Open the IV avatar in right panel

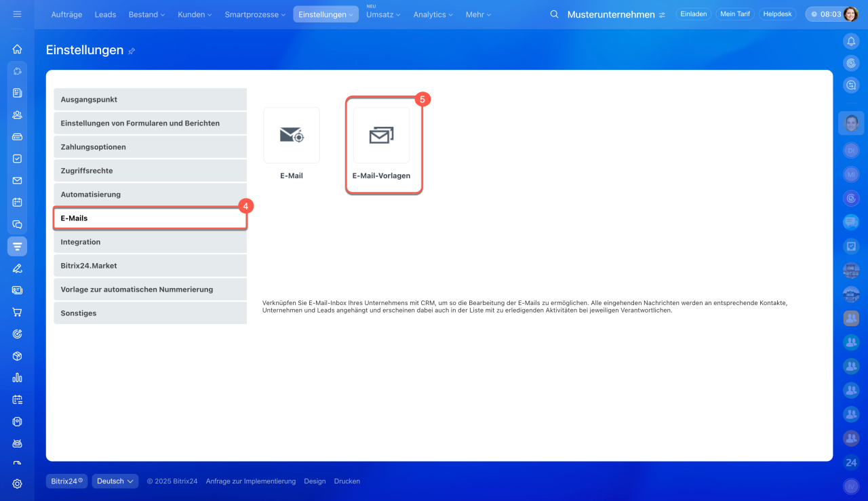click(x=851, y=486)
